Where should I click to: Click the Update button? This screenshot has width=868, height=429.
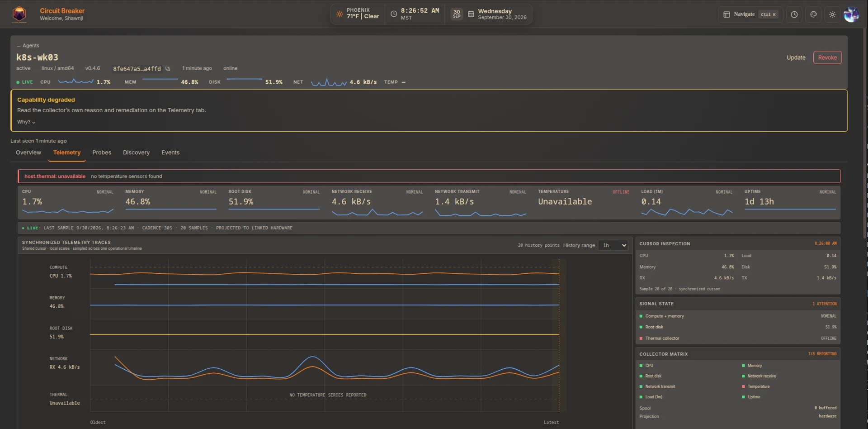[x=796, y=57]
